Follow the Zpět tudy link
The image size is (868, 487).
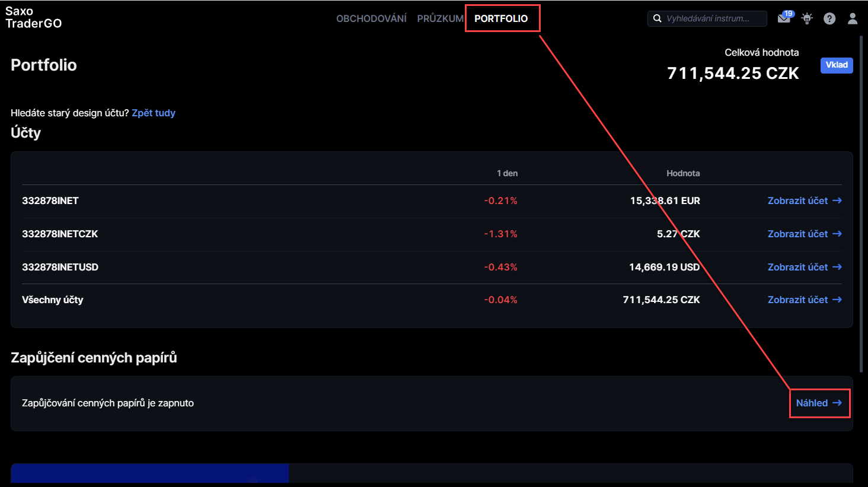coord(154,113)
